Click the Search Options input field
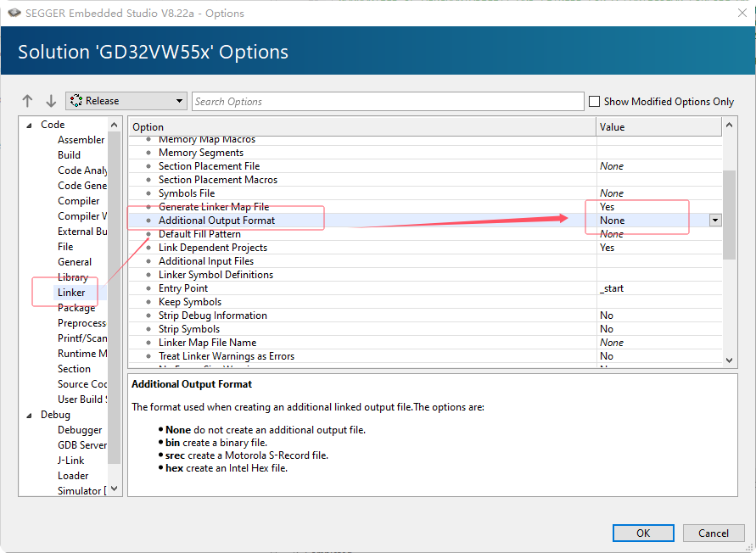756x553 pixels. [x=387, y=102]
